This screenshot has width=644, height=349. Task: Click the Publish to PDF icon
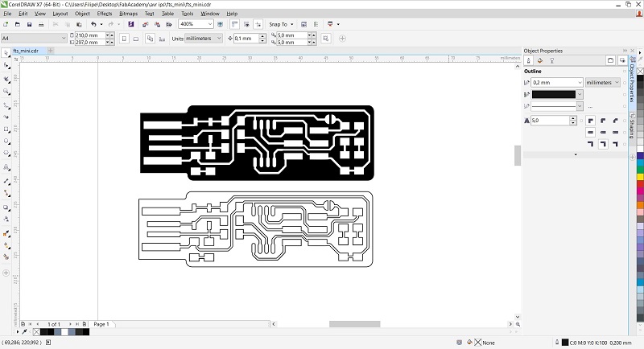[168, 24]
